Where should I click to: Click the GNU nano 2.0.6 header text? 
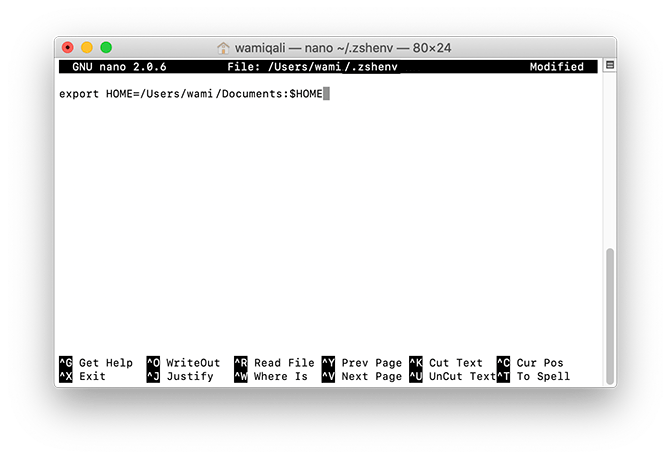119,67
